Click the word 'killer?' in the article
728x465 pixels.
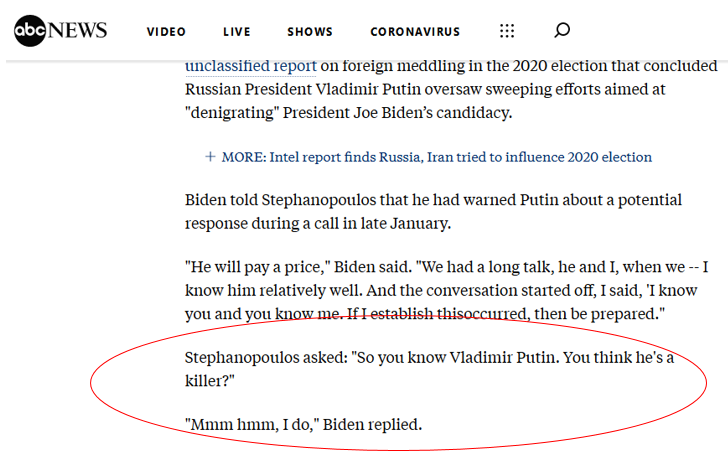coord(210,381)
